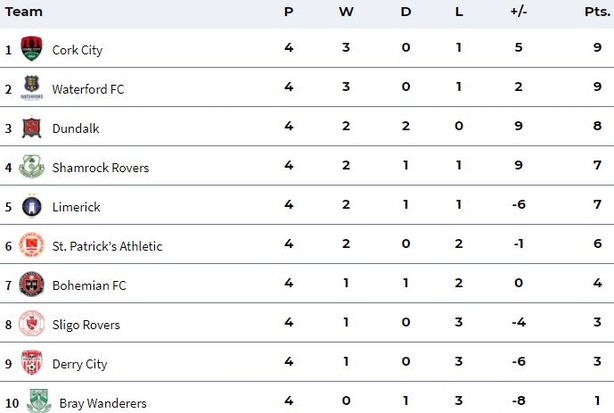
Task: Click the Team column header
Action: point(23,12)
